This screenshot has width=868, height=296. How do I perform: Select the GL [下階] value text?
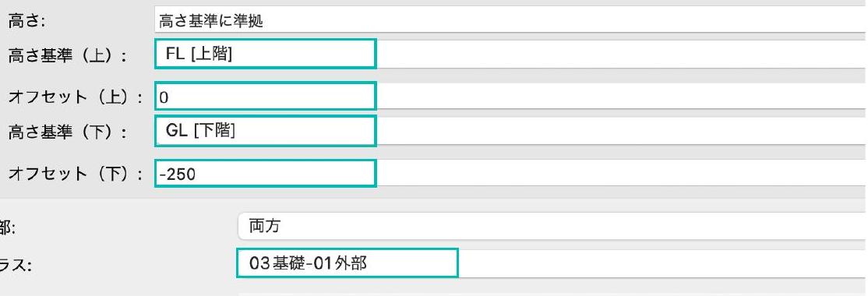pyautogui.click(x=200, y=132)
